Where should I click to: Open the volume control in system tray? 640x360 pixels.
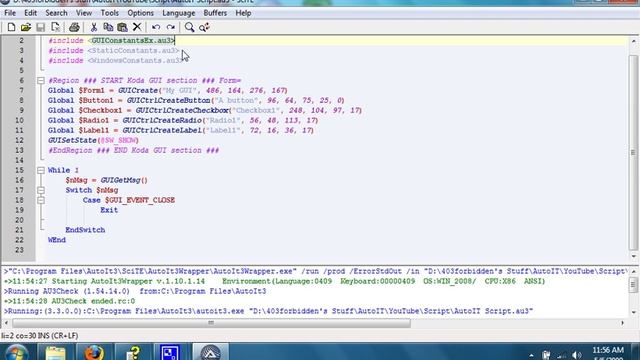click(576, 355)
